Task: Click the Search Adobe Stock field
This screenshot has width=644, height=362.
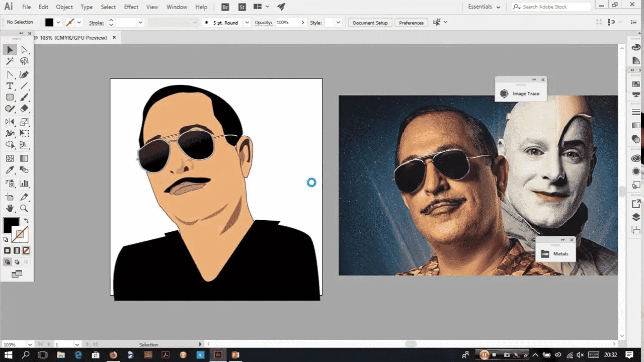Action: 551,7
